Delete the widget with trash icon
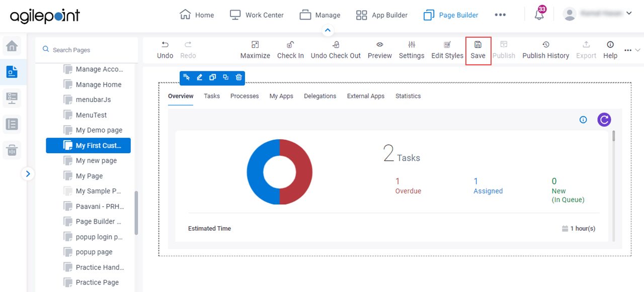Screen dimensions: 644x292 (x=239, y=77)
